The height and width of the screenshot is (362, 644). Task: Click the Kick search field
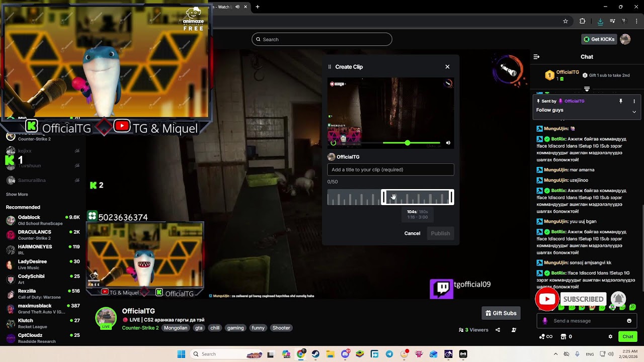click(322, 39)
